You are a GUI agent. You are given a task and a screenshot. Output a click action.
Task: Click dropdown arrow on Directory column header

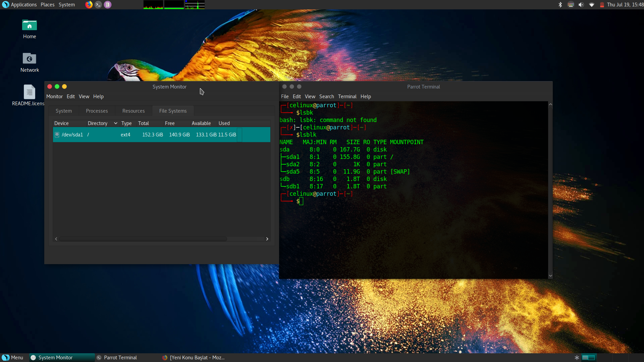[115, 123]
